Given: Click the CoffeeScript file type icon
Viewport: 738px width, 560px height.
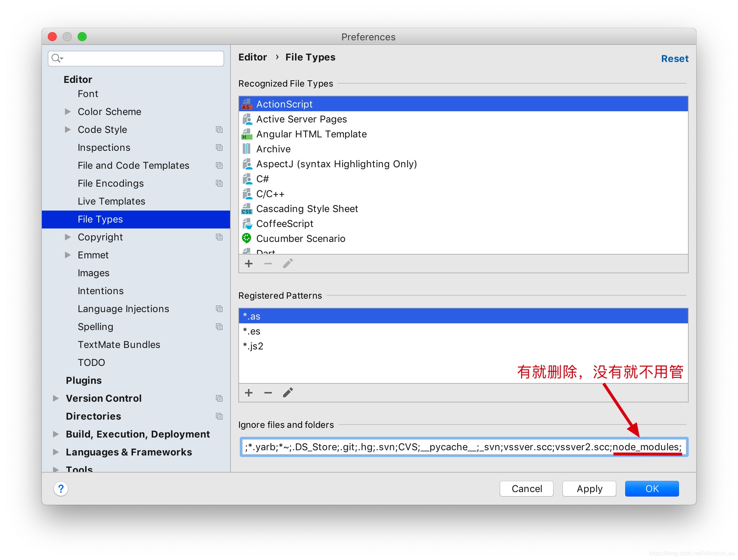Looking at the screenshot, I should 246,224.
